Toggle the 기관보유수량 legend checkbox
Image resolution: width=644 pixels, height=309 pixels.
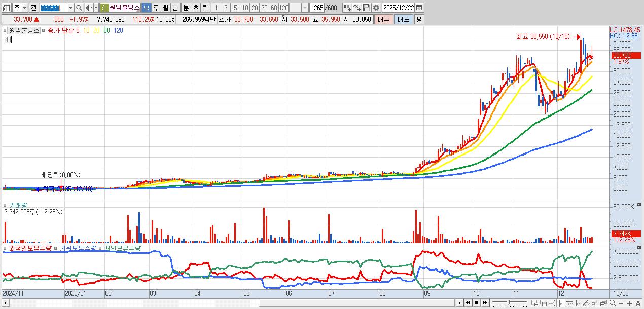click(56, 248)
